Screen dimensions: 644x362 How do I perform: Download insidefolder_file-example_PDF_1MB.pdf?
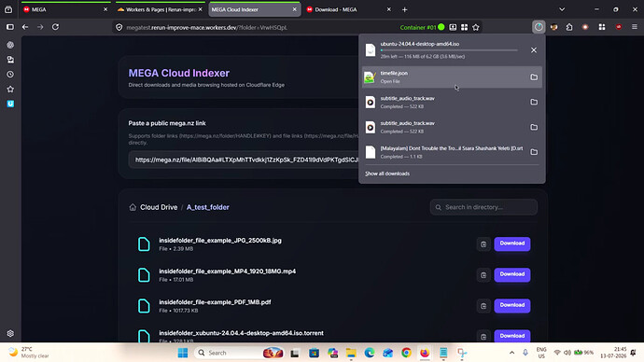[511, 305]
